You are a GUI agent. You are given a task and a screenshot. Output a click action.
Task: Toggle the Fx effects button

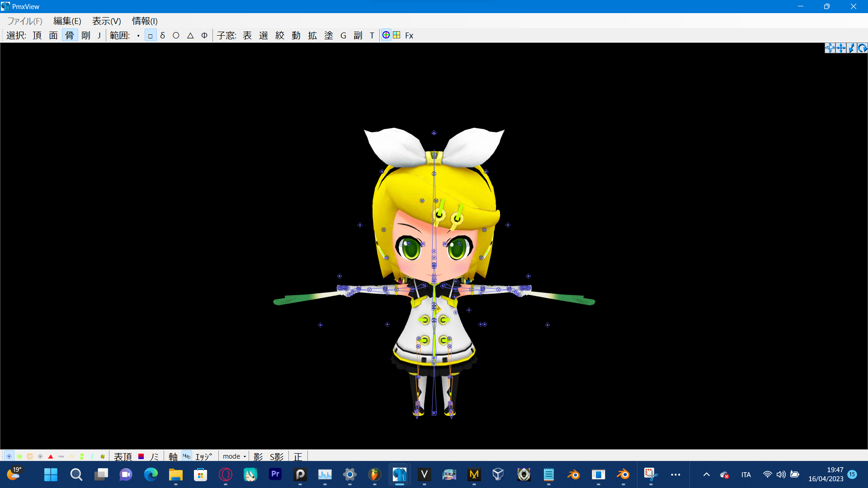[409, 35]
